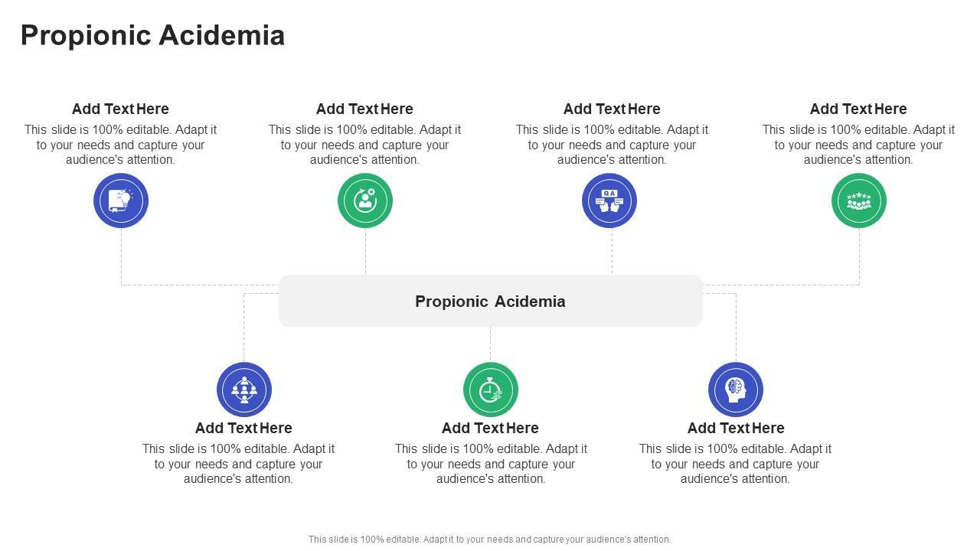Viewport: 980px width, 551px height.
Task: Click the Propionic Acidemia slide title
Action: click(153, 35)
